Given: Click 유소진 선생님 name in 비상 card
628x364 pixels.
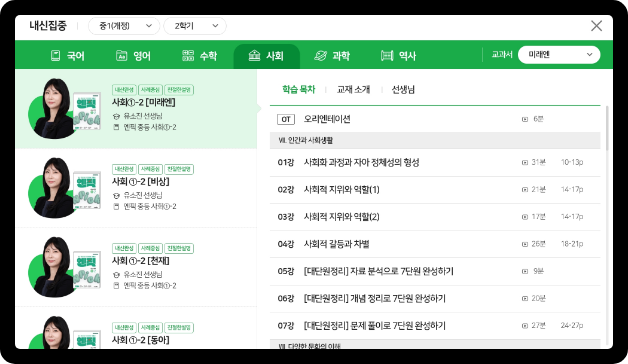Looking at the screenshot, I should tap(143, 195).
